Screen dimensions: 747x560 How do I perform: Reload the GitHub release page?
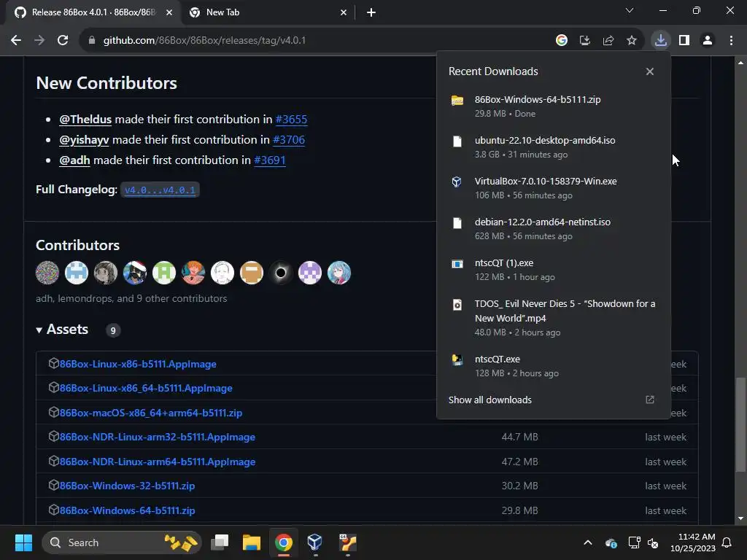click(63, 41)
